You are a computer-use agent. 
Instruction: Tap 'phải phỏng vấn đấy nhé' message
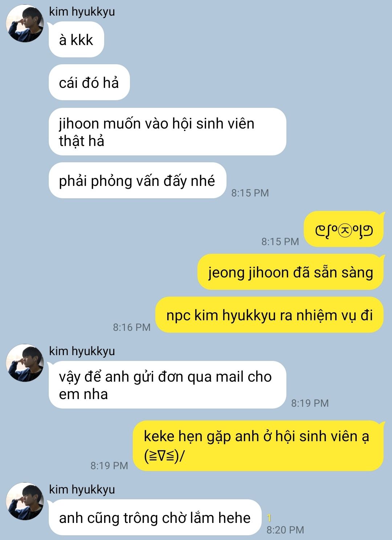pos(137,180)
